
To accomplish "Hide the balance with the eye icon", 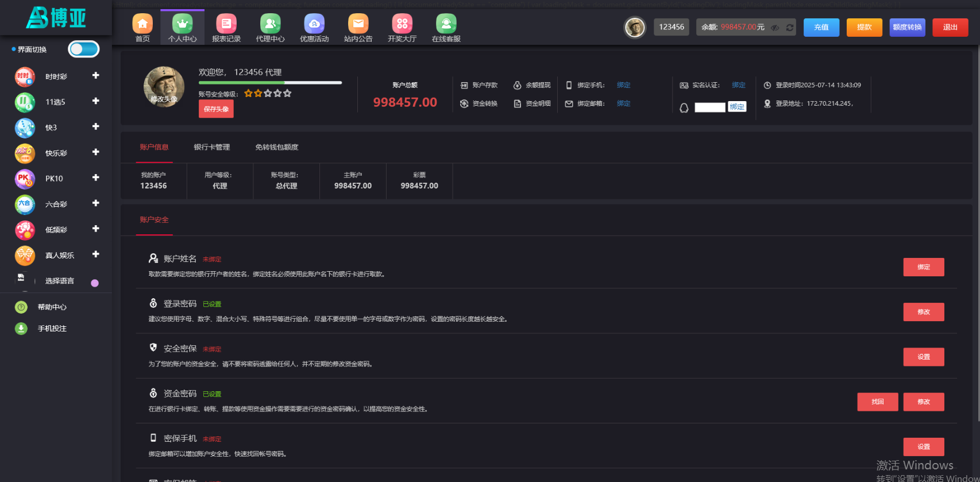I will [775, 28].
